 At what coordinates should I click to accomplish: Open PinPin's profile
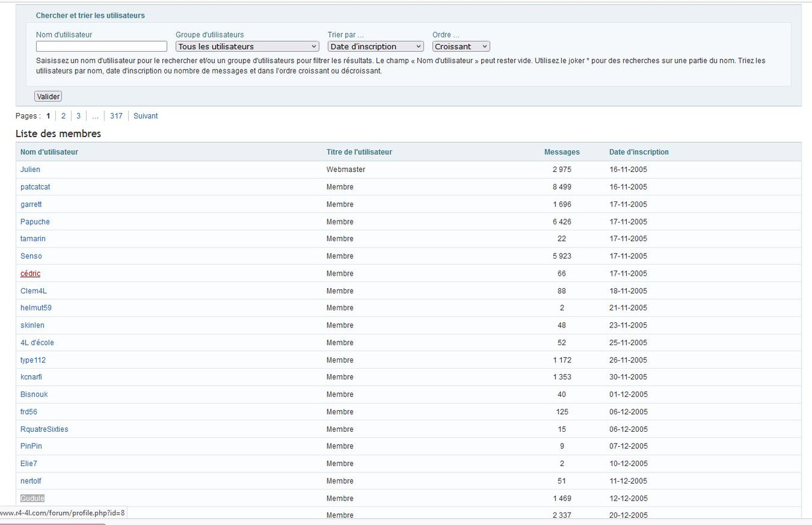pos(31,446)
